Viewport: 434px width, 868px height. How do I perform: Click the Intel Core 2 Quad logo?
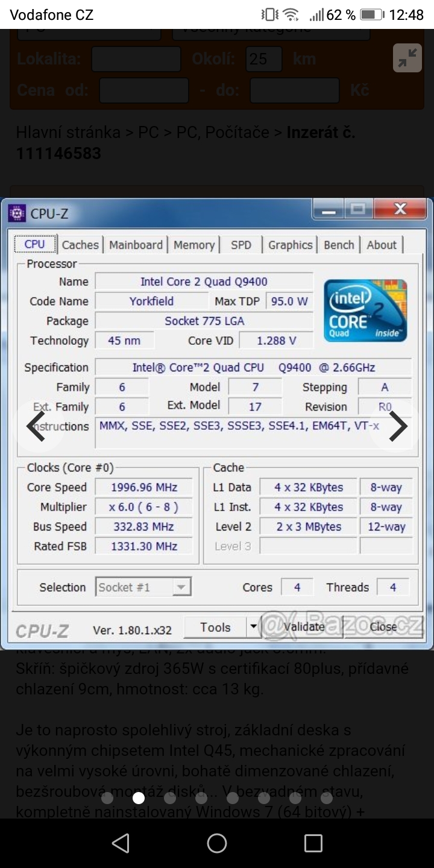(x=366, y=310)
